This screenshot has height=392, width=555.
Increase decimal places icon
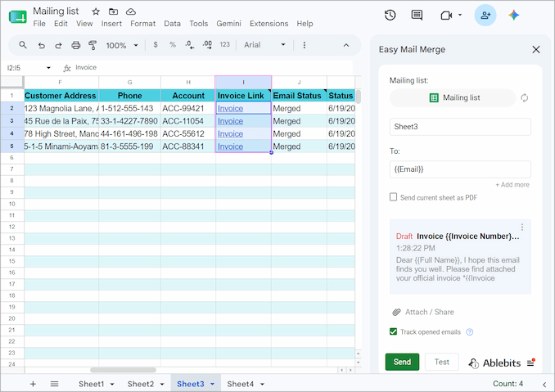[x=207, y=45]
